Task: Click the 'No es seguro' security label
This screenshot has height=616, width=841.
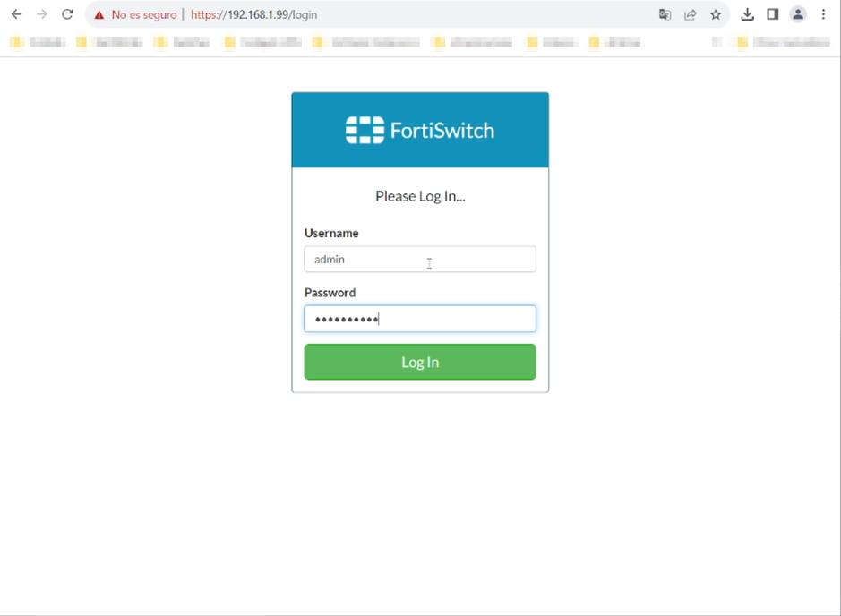Action: coord(143,15)
